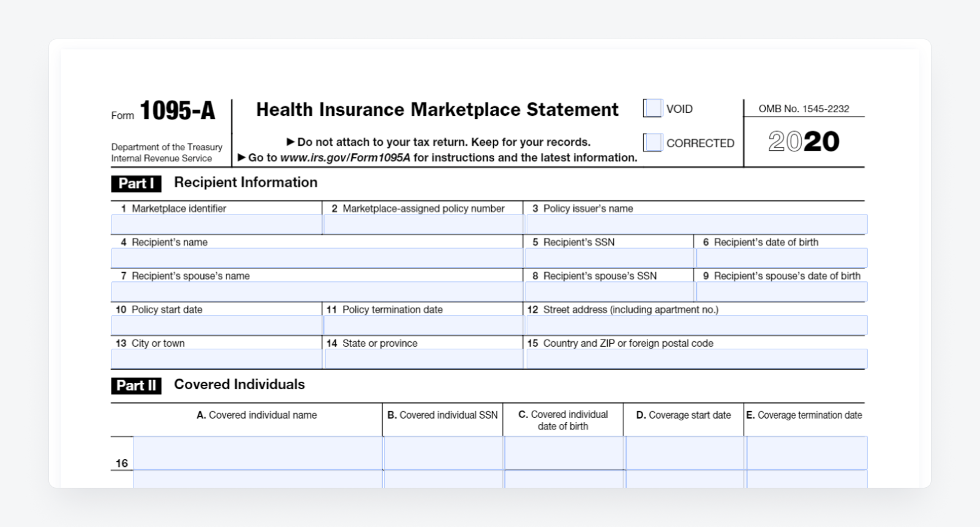Open the www.irs.gov/Form1095A link text
The image size is (980, 527).
pyautogui.click(x=345, y=157)
